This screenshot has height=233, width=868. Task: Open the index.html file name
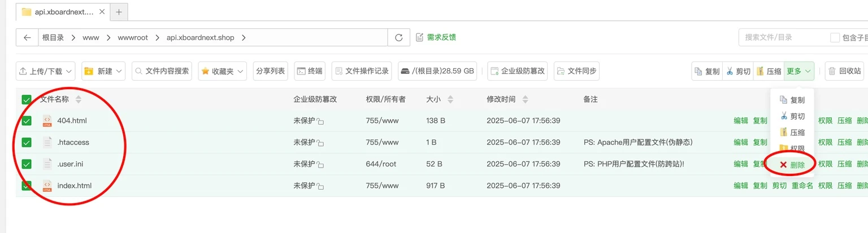click(74, 186)
